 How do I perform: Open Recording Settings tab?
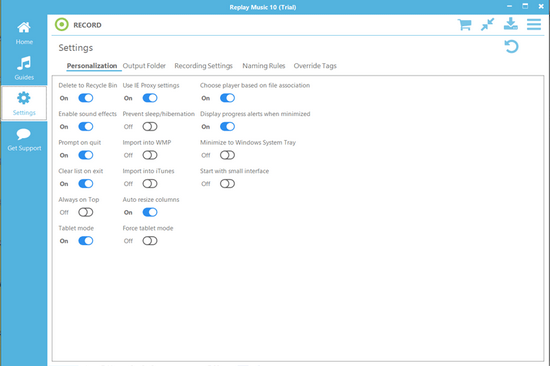click(203, 66)
